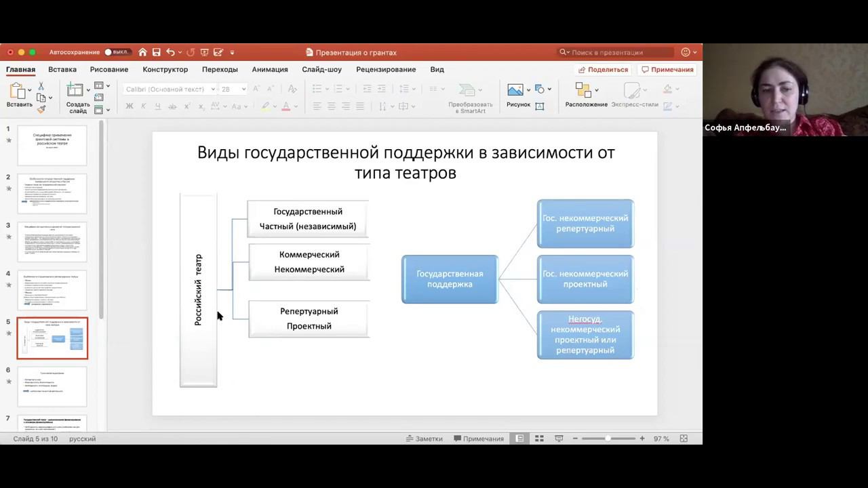Image resolution: width=868 pixels, height=488 pixels.
Task: Start slideshow from the status bar
Action: 559,439
